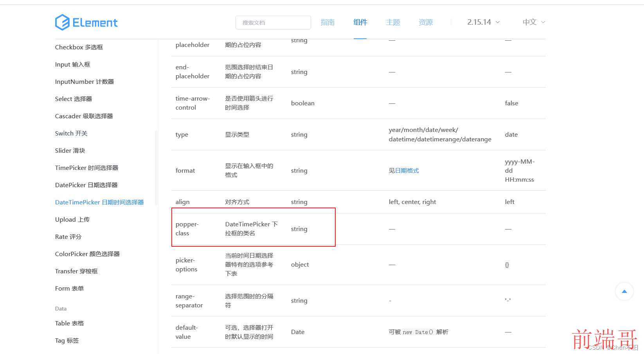Click the boolean type cell
The height and width of the screenshot is (354, 644).
coord(302,103)
